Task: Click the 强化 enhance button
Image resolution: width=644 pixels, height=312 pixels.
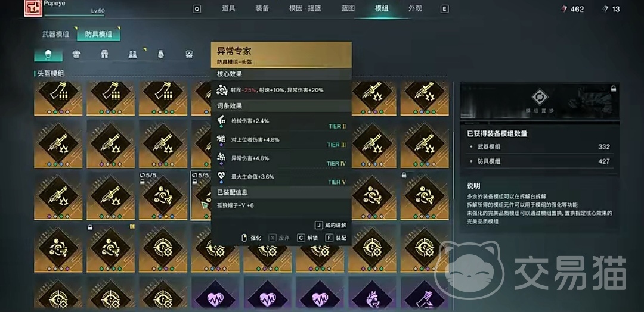Action: [251, 238]
